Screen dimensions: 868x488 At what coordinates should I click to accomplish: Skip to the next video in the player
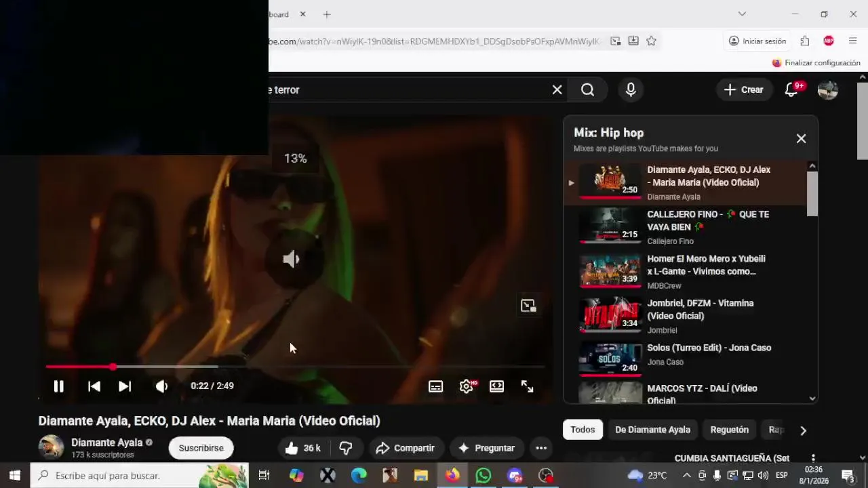[x=125, y=386]
